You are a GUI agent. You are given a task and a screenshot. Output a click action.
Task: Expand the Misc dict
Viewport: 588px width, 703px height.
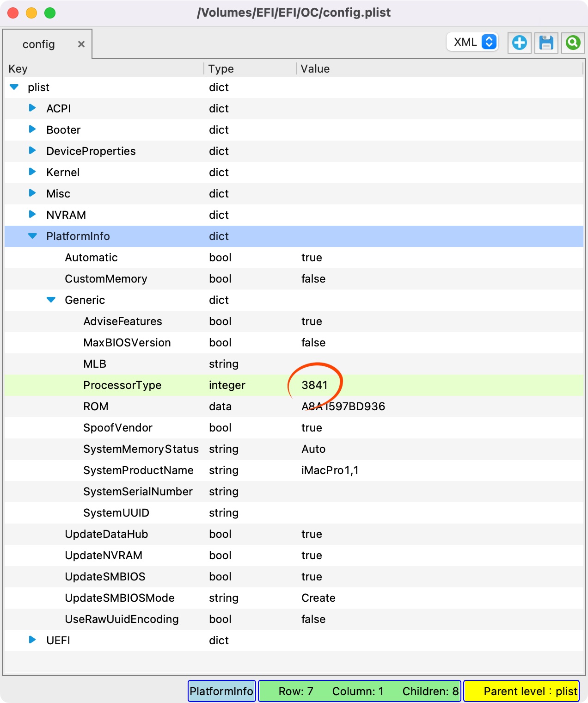pyautogui.click(x=32, y=193)
